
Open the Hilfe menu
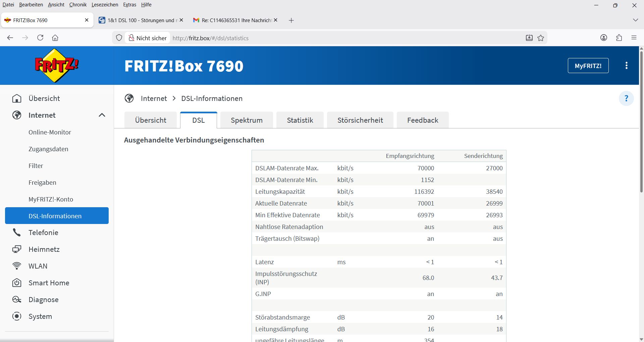click(146, 5)
